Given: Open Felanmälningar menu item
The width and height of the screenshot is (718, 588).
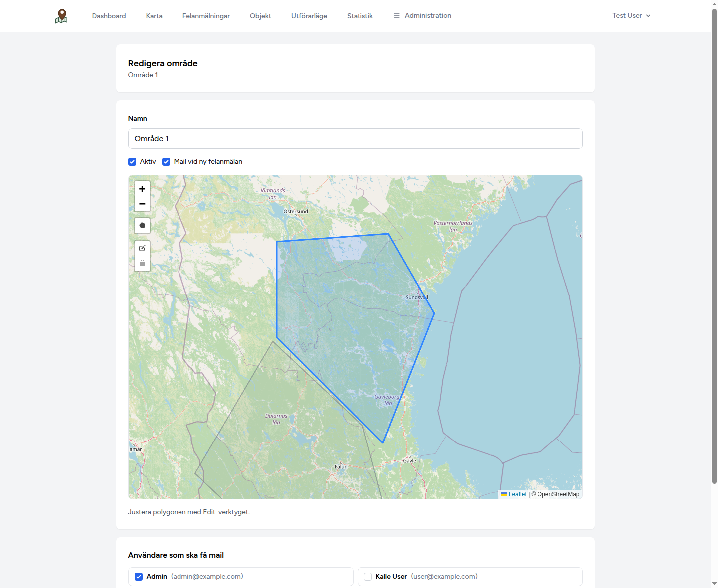Looking at the screenshot, I should click(x=206, y=16).
